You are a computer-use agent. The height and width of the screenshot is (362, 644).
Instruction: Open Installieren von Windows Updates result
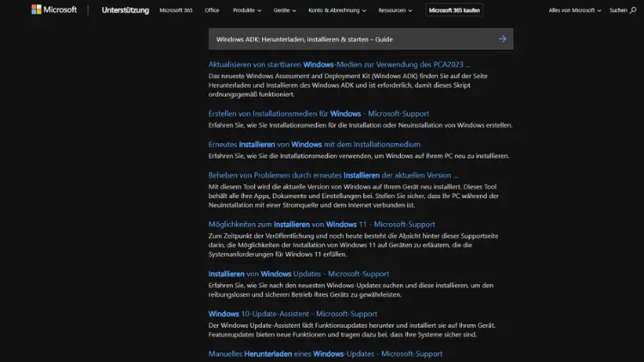click(x=299, y=274)
